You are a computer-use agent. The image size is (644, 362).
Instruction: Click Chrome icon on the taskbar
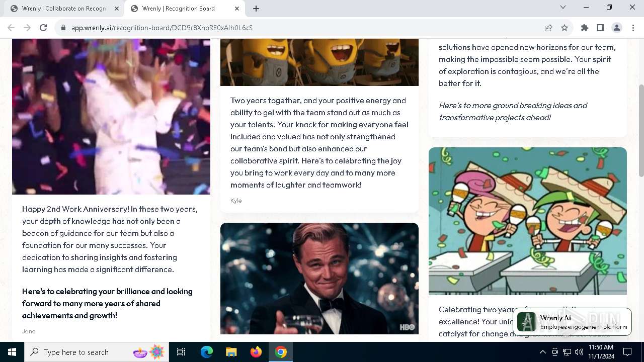(281, 352)
